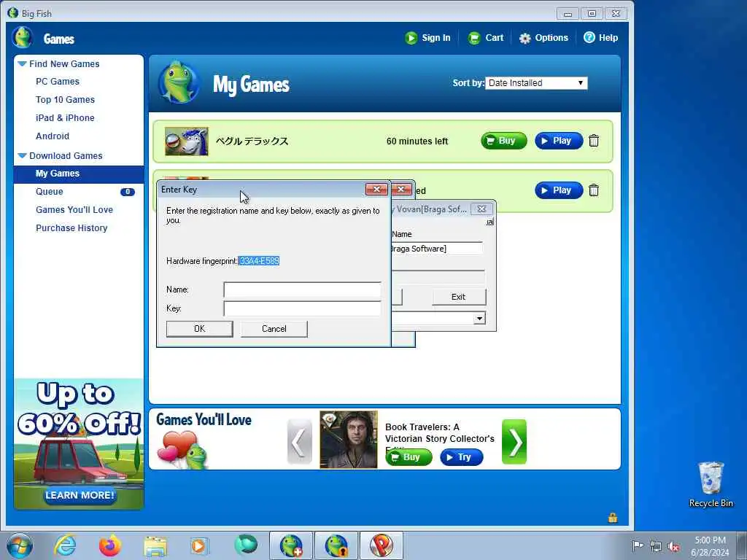Open PC Games in the sidebar
Viewport: 747px width, 560px height.
(57, 82)
